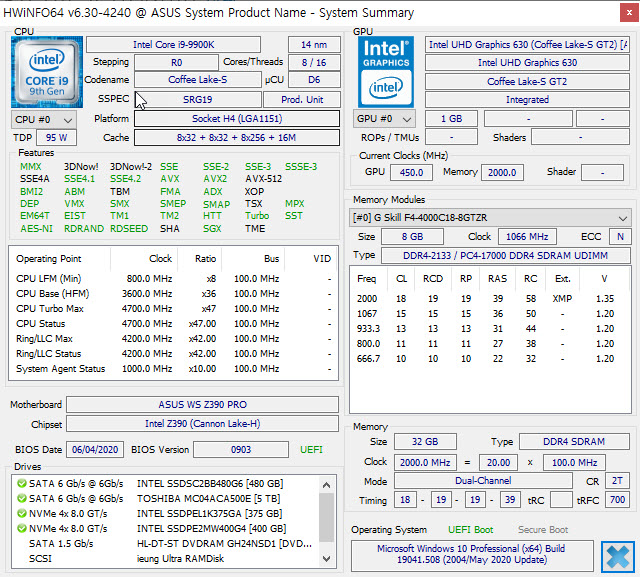
Task: Click the Intel Core i9 logo
Action: coord(46,71)
